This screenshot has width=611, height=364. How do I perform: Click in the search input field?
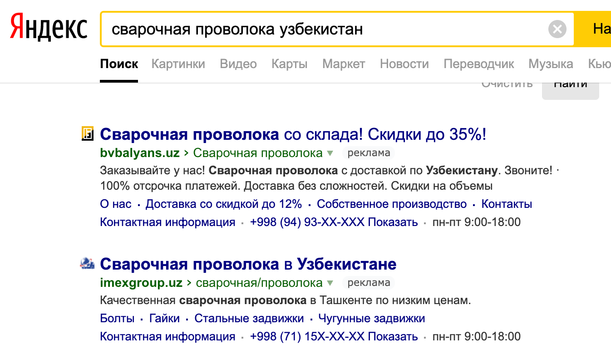click(318, 30)
